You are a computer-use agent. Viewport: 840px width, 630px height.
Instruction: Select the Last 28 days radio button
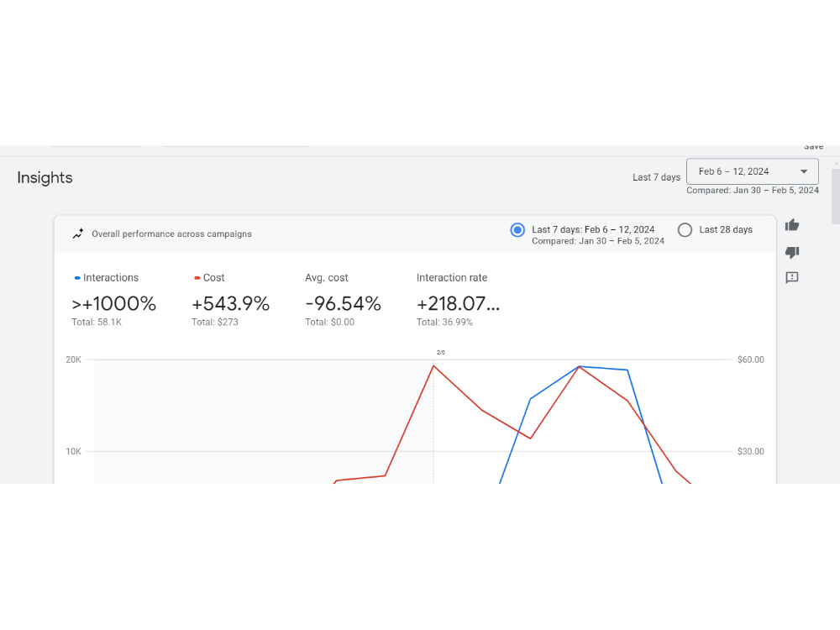[x=685, y=230]
